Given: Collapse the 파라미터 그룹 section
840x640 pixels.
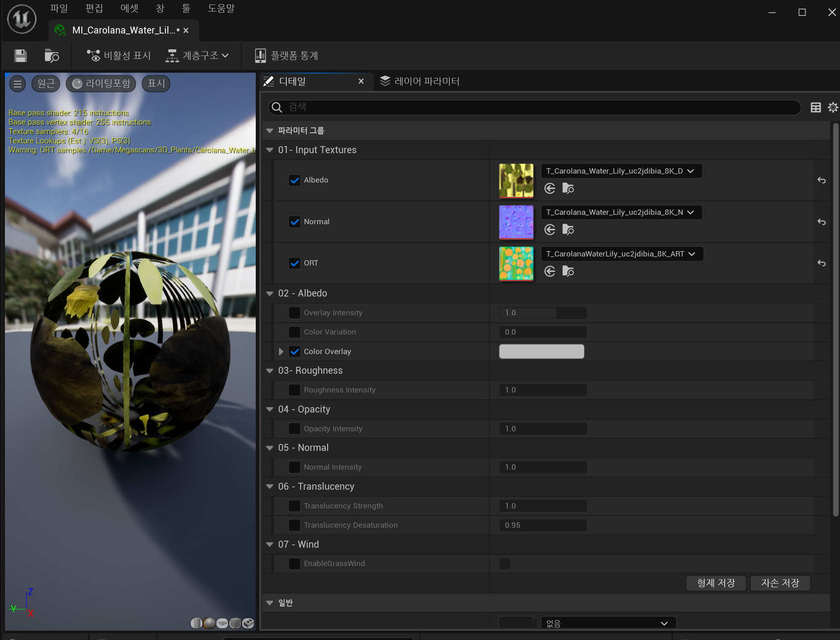Looking at the screenshot, I should [270, 131].
